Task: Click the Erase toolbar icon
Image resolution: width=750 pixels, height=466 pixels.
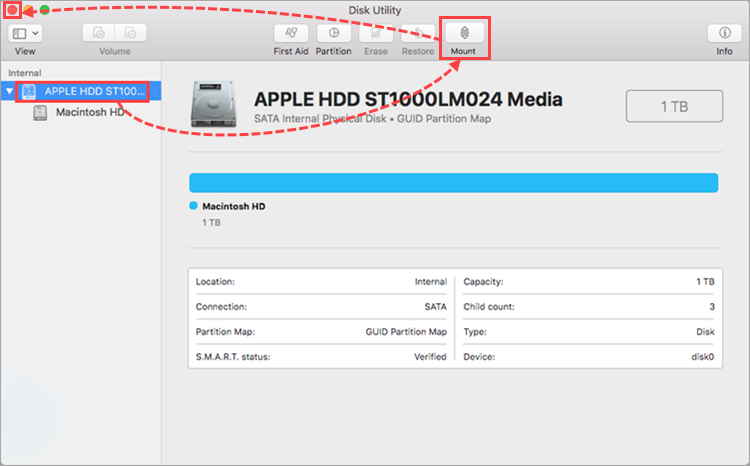Action: [x=376, y=33]
